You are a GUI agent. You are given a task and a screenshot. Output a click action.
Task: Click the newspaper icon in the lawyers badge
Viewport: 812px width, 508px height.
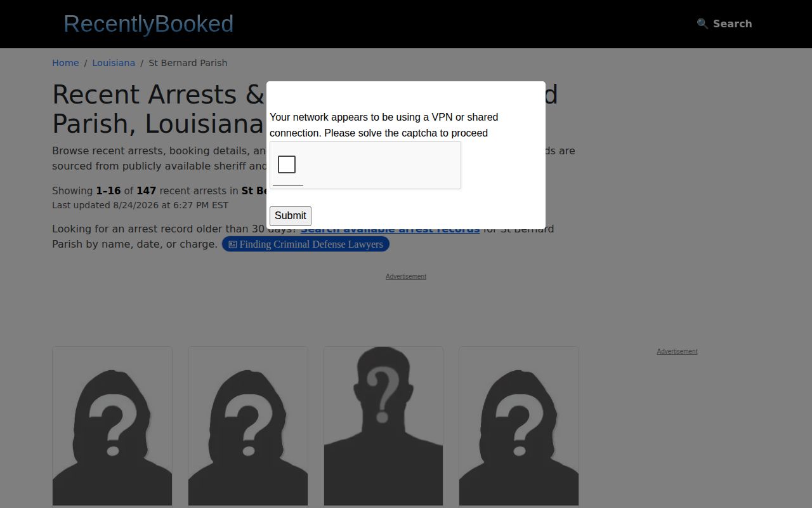click(233, 244)
